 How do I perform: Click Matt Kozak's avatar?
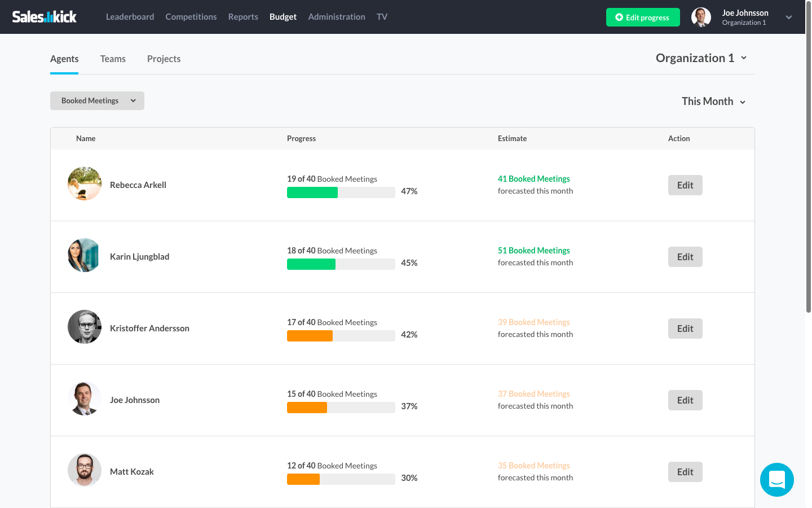click(x=85, y=470)
